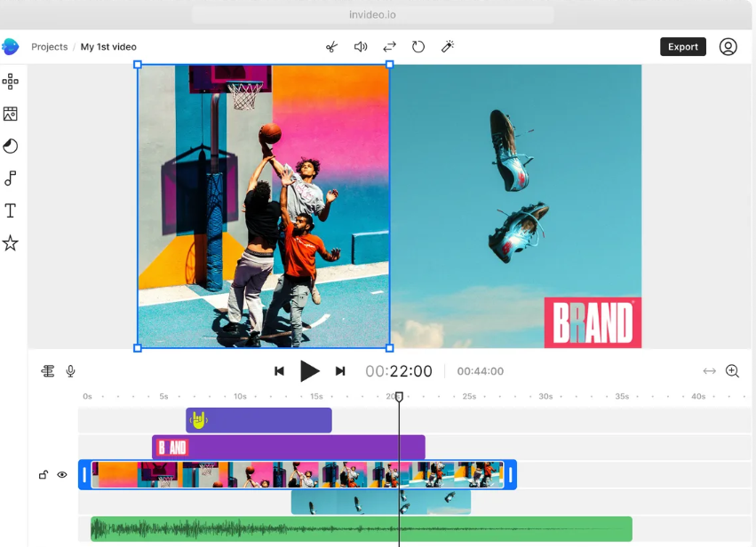Toggle the track visibility eye icon

(62, 475)
